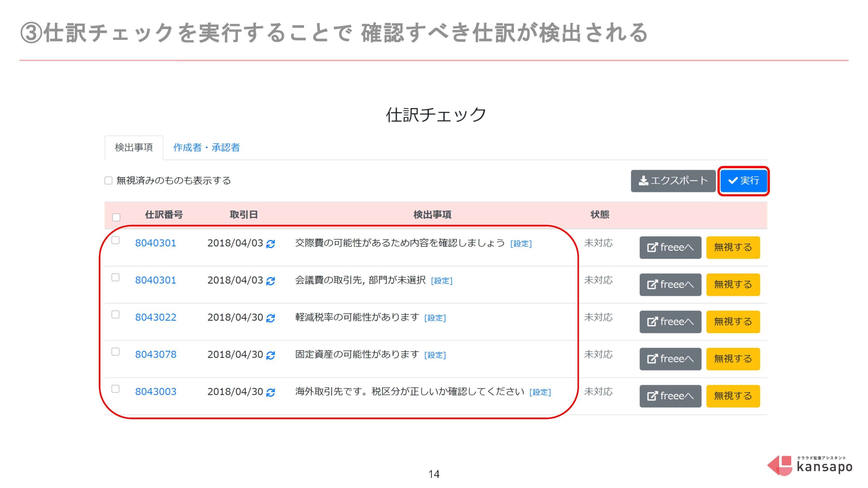Click refresh icon beside 8043022 date
The image size is (868, 488).
pos(271,318)
